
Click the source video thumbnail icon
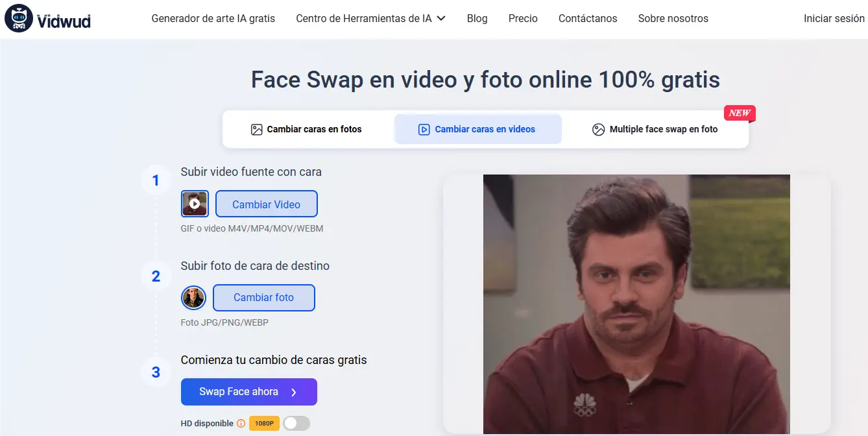pyautogui.click(x=195, y=203)
